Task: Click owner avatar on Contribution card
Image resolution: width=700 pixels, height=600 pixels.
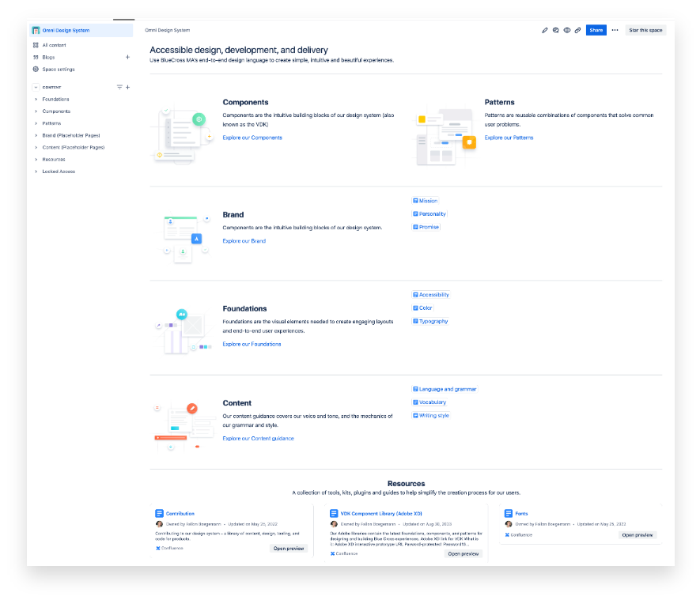Action: click(x=159, y=524)
